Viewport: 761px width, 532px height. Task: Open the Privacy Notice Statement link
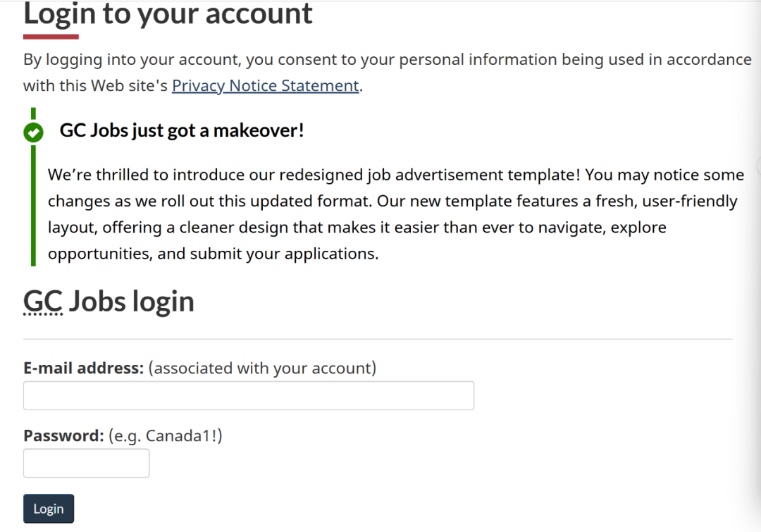266,86
